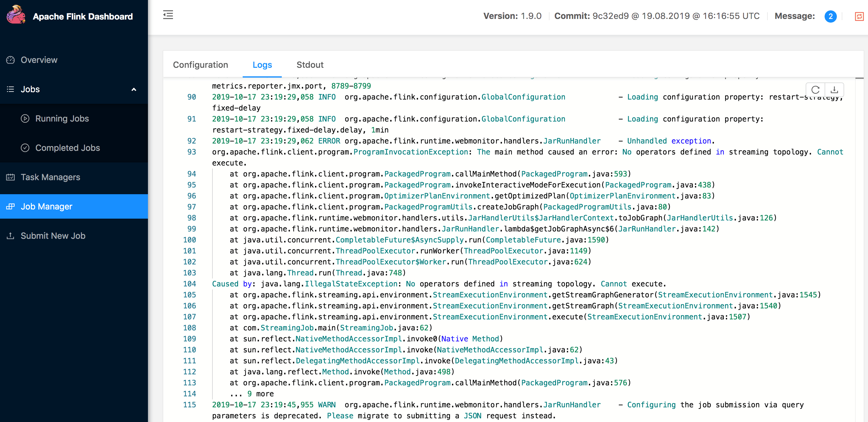Image resolution: width=868 pixels, height=422 pixels.
Task: Click line number 100 in the gutter
Action: (189, 240)
